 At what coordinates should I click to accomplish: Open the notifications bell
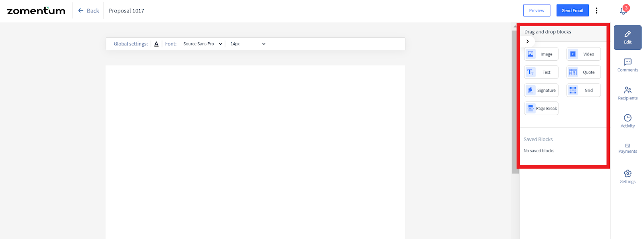pos(623,10)
